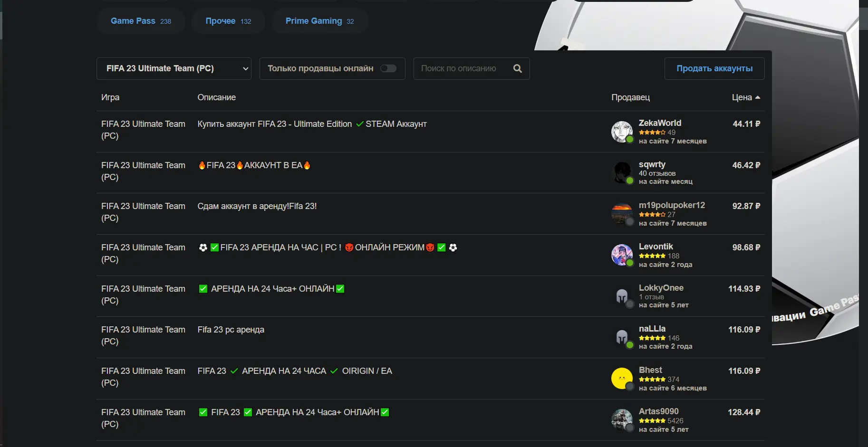Open the Fifa 23 pc аренда offer
This screenshot has width=868, height=447.
coord(231,330)
